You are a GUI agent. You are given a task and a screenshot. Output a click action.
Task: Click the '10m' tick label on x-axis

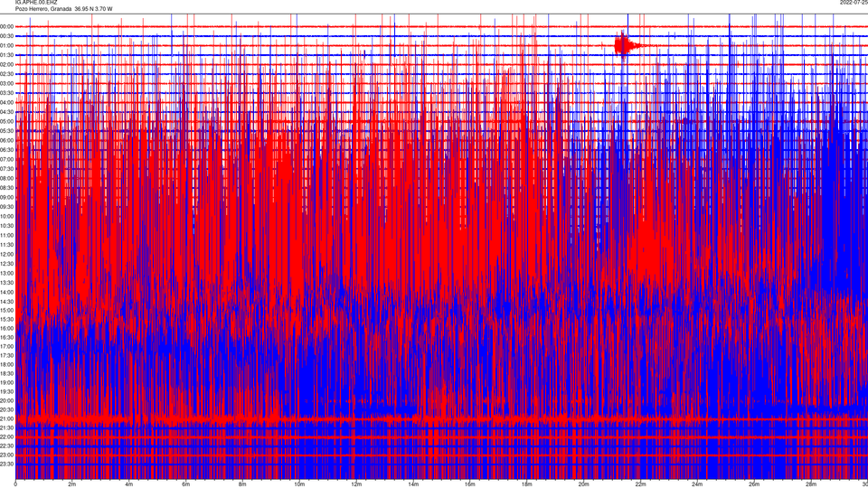pyautogui.click(x=299, y=484)
